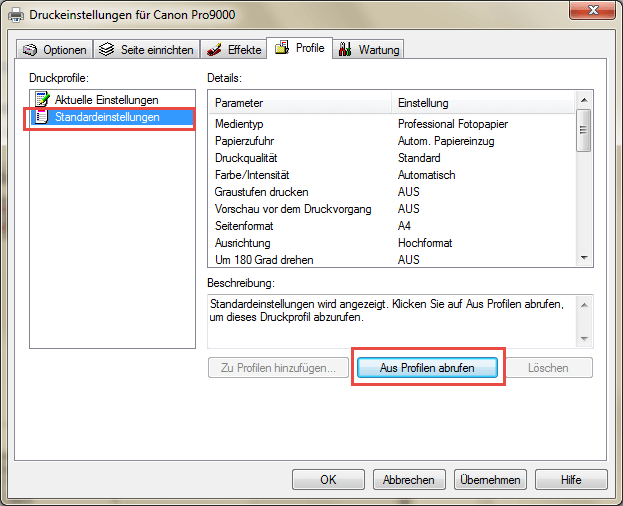Screen dimensions: 623x506
Task: Select the Ausrichtung row
Action: click(x=392, y=243)
